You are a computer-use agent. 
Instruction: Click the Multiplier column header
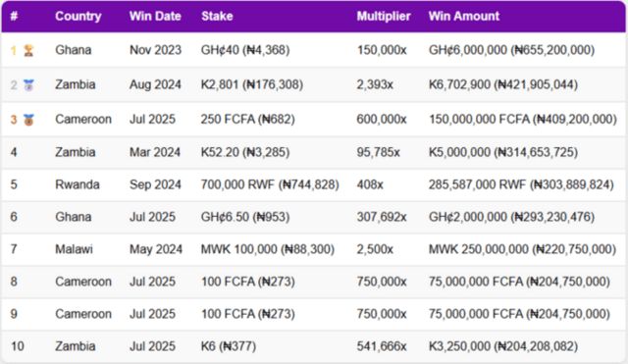point(384,16)
